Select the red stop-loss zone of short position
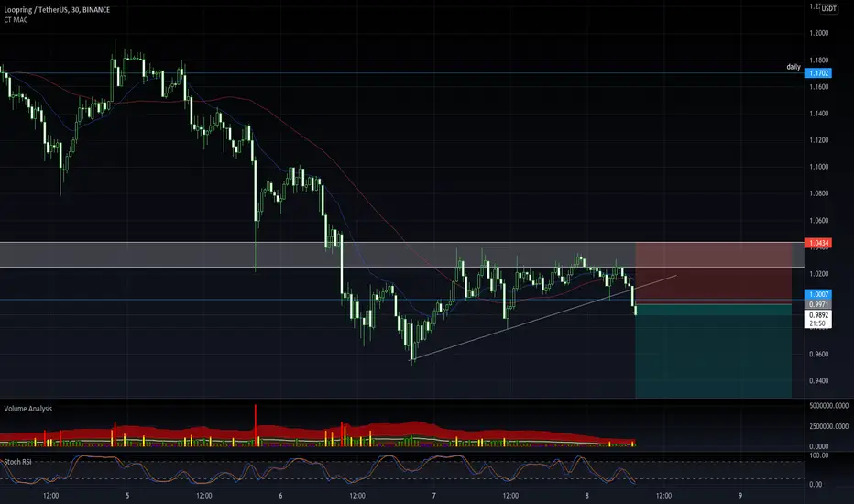The width and height of the screenshot is (854, 504). coord(714,272)
